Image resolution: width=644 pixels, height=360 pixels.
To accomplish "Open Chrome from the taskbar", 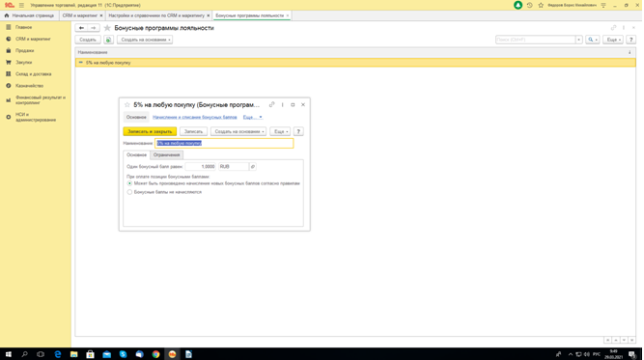I will [x=155, y=354].
